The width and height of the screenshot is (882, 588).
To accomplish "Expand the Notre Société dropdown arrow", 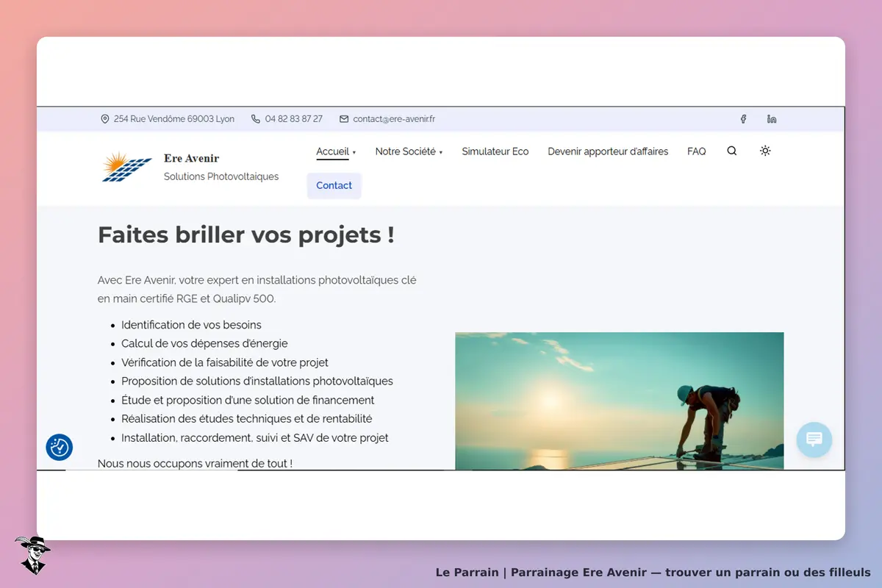I will pyautogui.click(x=441, y=153).
